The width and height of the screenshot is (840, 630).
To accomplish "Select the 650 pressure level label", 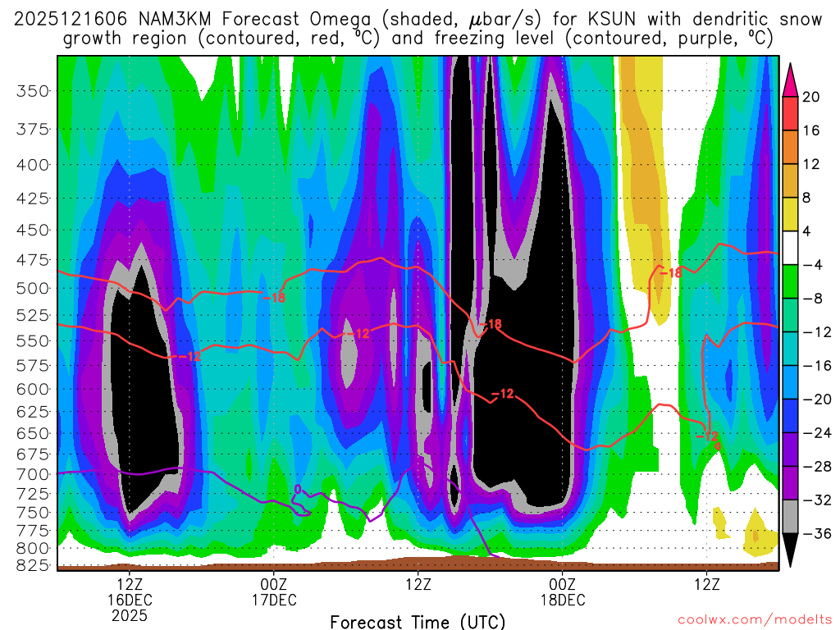I will tap(33, 433).
